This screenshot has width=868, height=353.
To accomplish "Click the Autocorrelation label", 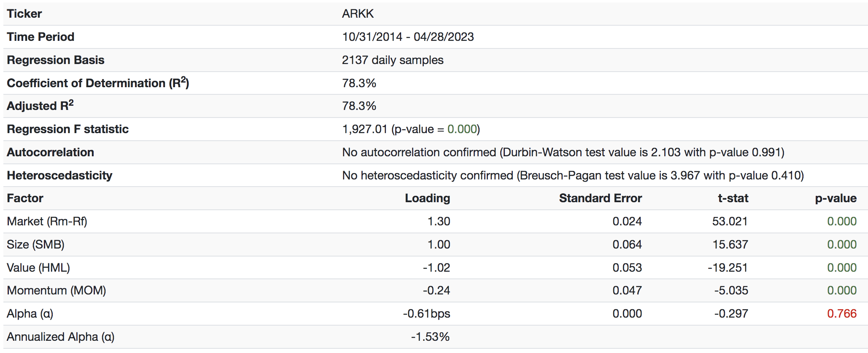I will point(51,152).
